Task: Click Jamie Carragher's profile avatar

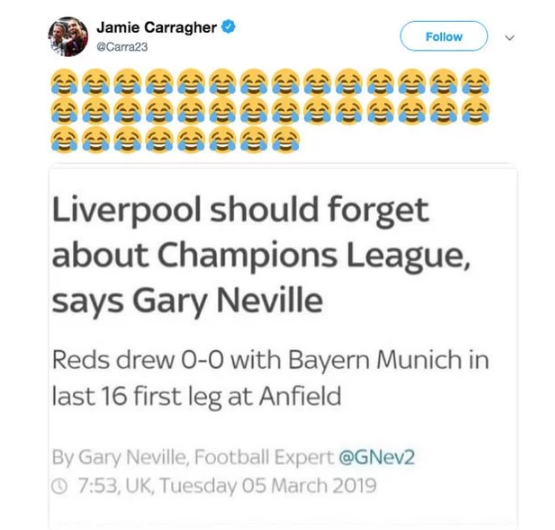Action: pyautogui.click(x=68, y=37)
